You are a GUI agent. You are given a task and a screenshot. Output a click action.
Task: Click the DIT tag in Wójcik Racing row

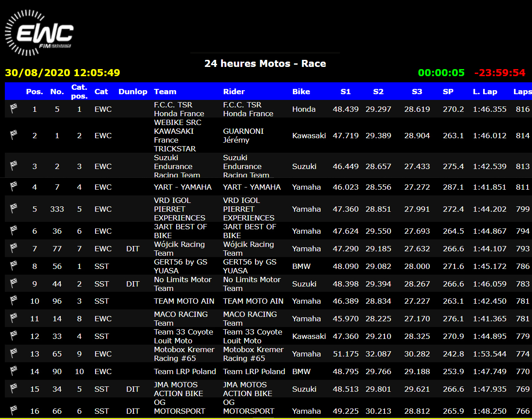tap(133, 249)
